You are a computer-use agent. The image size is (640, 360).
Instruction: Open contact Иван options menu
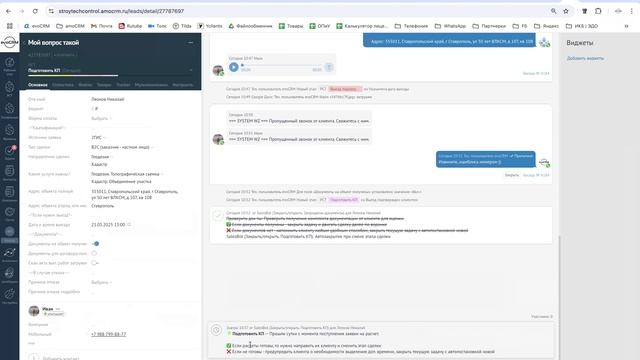58,309
